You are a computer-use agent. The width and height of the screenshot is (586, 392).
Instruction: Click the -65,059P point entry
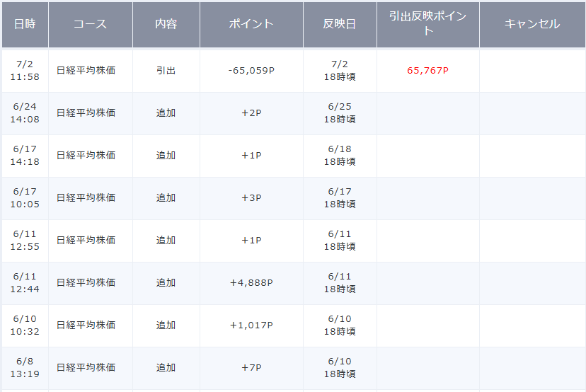(251, 71)
